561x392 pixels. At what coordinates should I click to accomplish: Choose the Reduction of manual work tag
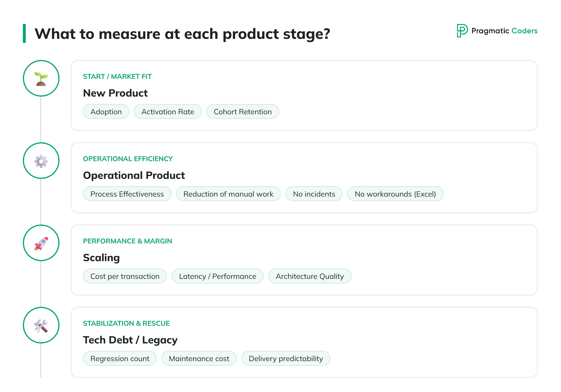click(228, 194)
